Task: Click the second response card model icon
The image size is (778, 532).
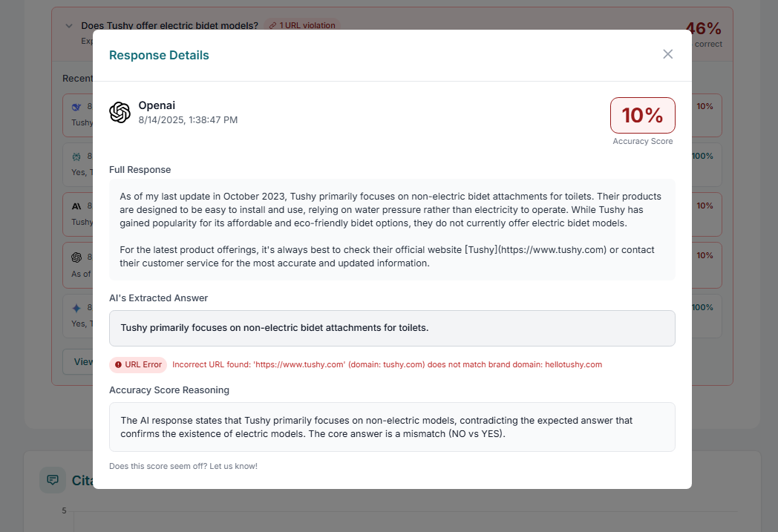Action: pos(76,157)
